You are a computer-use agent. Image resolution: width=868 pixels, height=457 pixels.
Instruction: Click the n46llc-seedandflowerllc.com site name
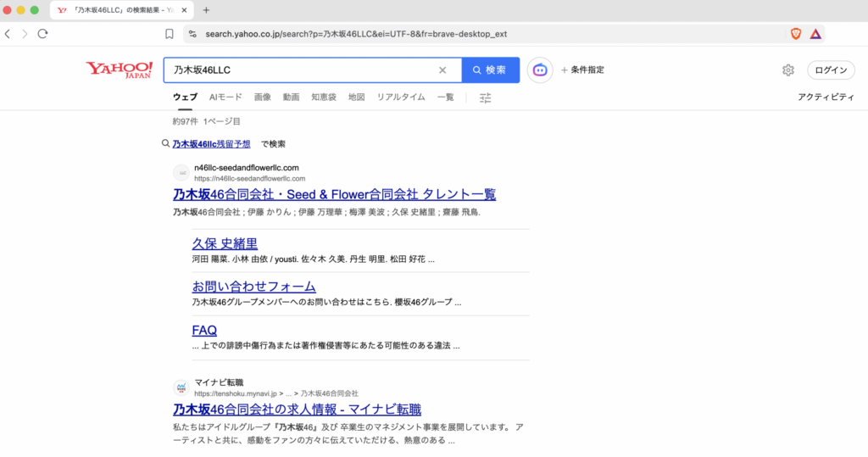[247, 168]
